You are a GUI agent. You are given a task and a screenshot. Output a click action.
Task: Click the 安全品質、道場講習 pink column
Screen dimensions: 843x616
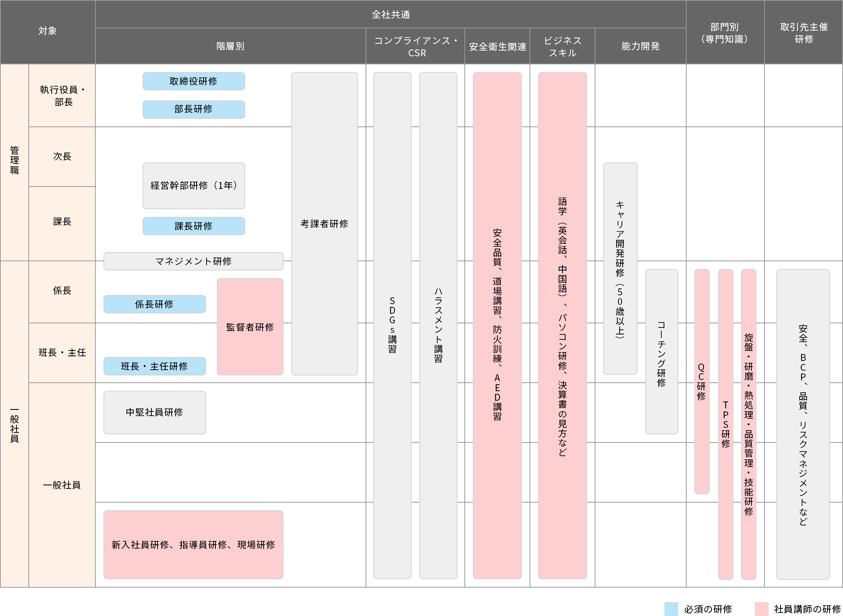pyautogui.click(x=497, y=325)
